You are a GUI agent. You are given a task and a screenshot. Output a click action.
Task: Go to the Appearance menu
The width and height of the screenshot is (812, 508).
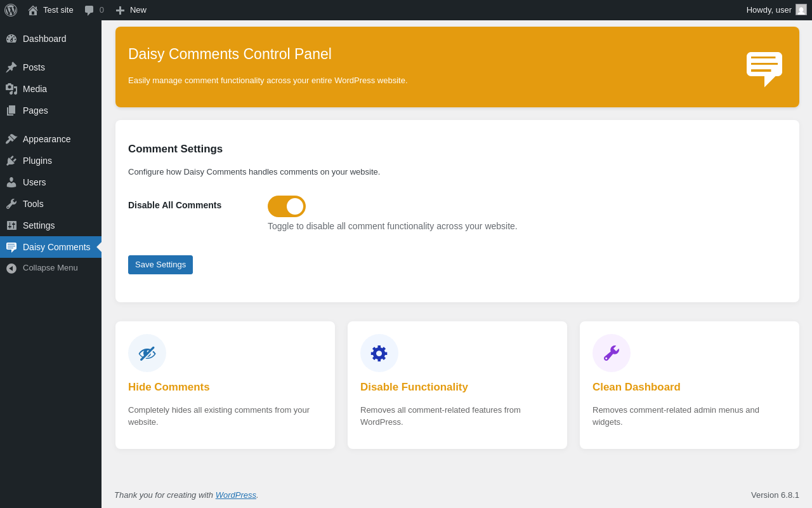tap(46, 139)
